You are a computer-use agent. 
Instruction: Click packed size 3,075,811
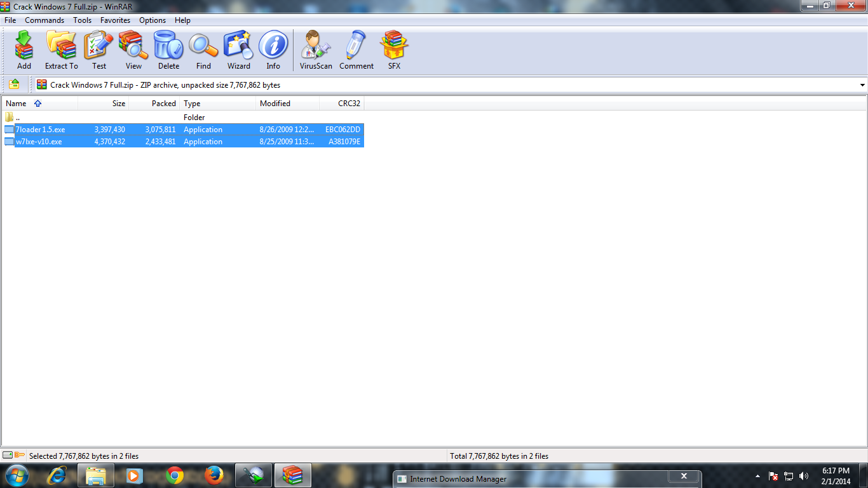tap(160, 130)
